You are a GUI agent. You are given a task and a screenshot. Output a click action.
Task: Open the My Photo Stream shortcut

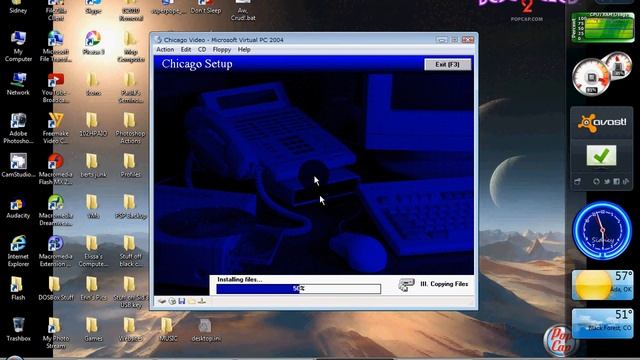[56, 333]
